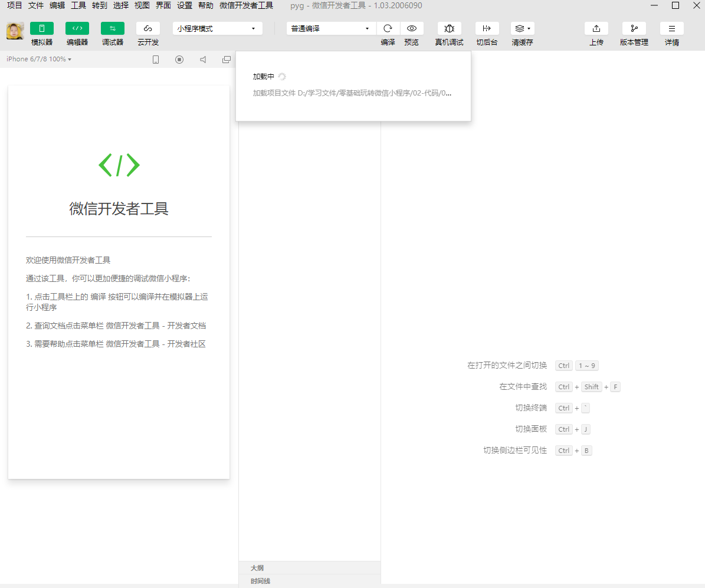Click the 切换侧边栏可见性 shortcut hint
This screenshot has width=705, height=588.
515,450
